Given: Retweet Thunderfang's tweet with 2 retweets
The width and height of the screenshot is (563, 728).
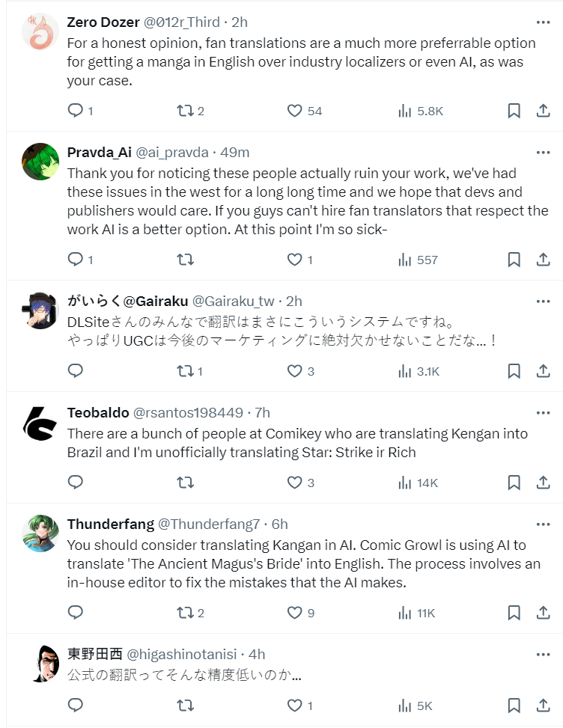Looking at the screenshot, I should (x=185, y=613).
